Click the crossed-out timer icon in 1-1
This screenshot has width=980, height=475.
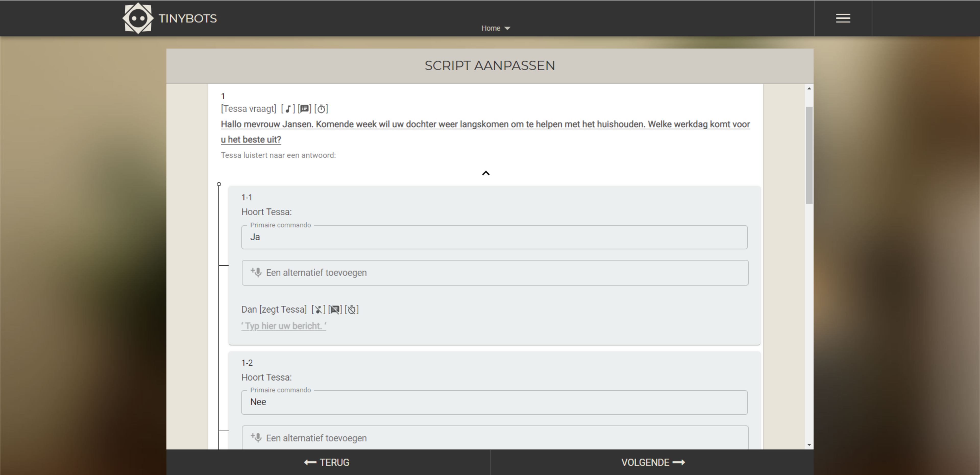click(351, 310)
